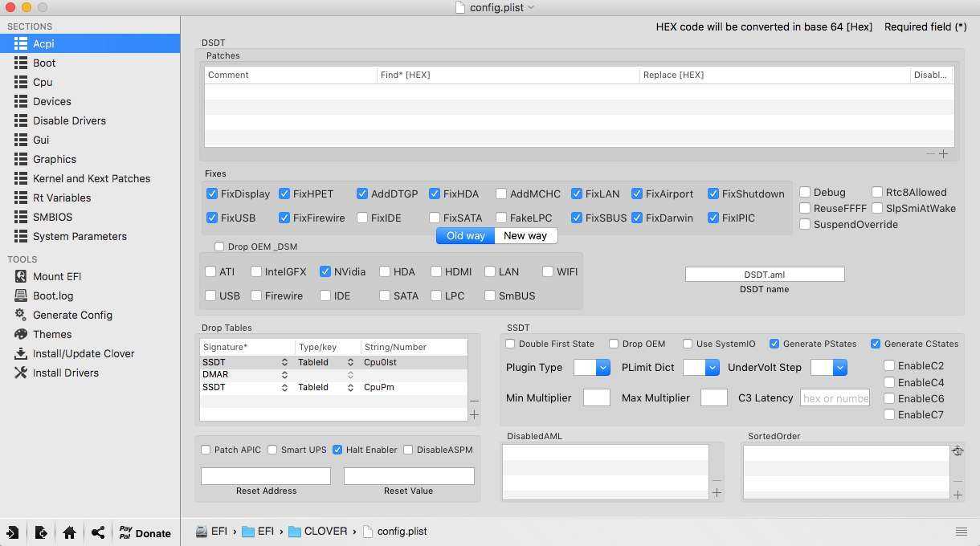Click the home icon in bottom toolbar
The width and height of the screenshot is (980, 546).
pos(69,532)
